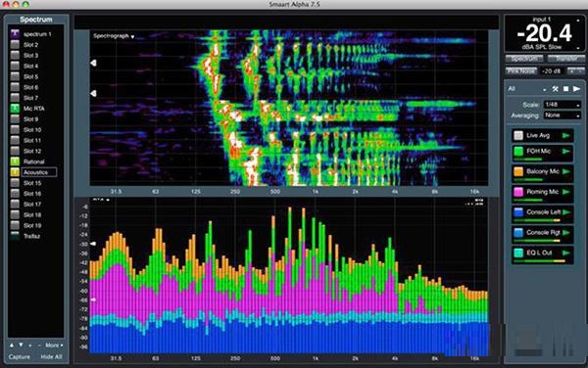Stop all measurements with the square icon

coord(565,89)
